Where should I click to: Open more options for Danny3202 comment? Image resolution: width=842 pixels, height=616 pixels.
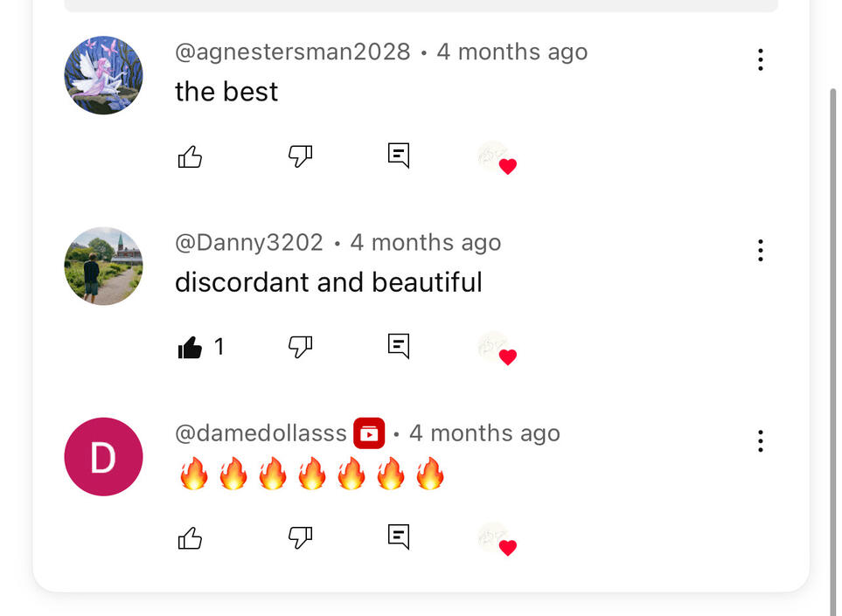tap(761, 251)
